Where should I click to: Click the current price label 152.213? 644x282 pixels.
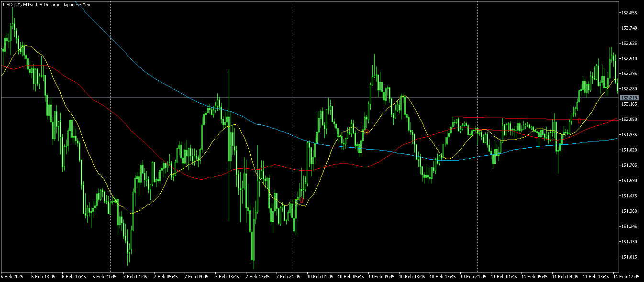coord(629,98)
